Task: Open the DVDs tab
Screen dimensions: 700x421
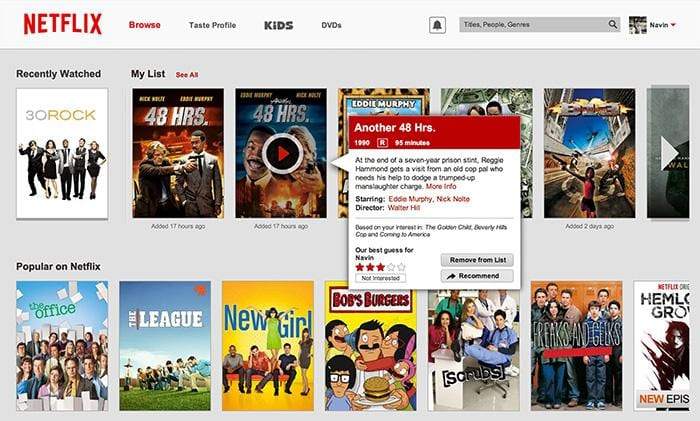Action: [x=331, y=25]
